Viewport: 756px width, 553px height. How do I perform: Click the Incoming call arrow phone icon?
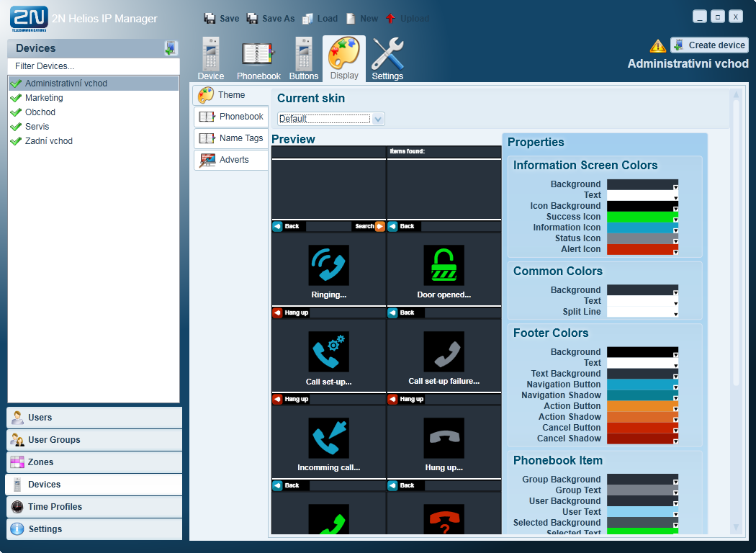pos(328,438)
